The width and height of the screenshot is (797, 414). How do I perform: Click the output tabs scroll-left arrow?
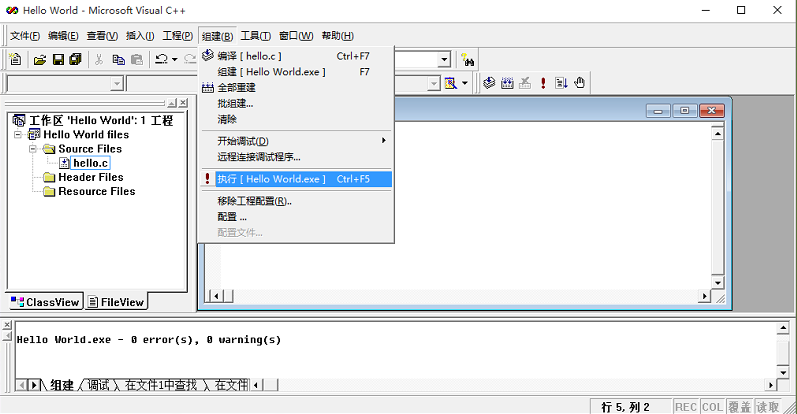point(21,385)
